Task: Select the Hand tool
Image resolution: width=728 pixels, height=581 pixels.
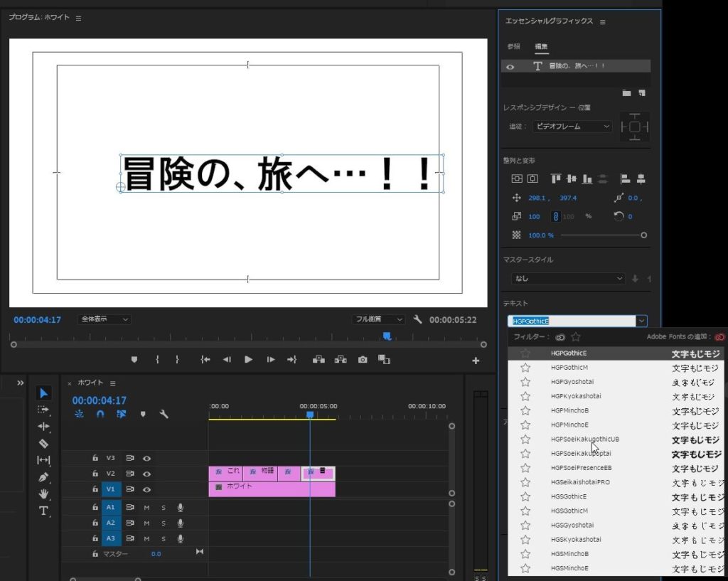Action: [43, 494]
